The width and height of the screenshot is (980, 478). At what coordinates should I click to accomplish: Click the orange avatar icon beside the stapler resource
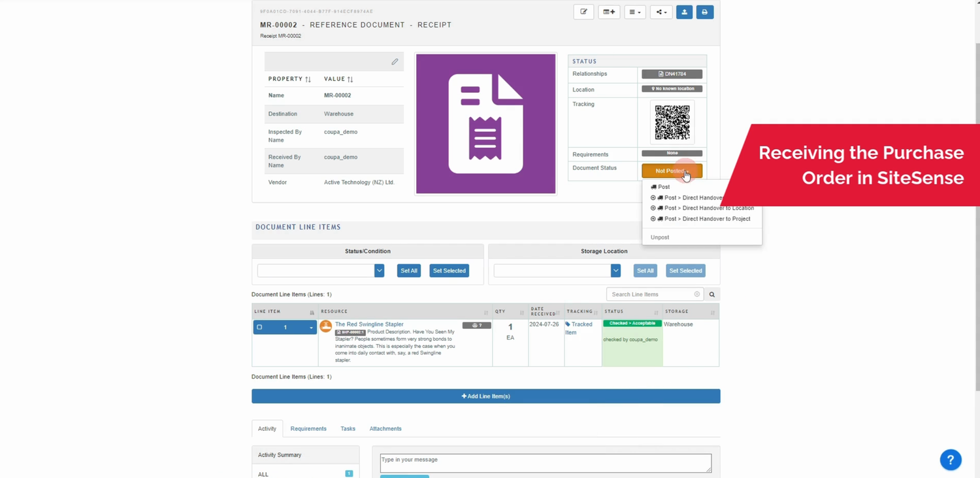point(326,326)
